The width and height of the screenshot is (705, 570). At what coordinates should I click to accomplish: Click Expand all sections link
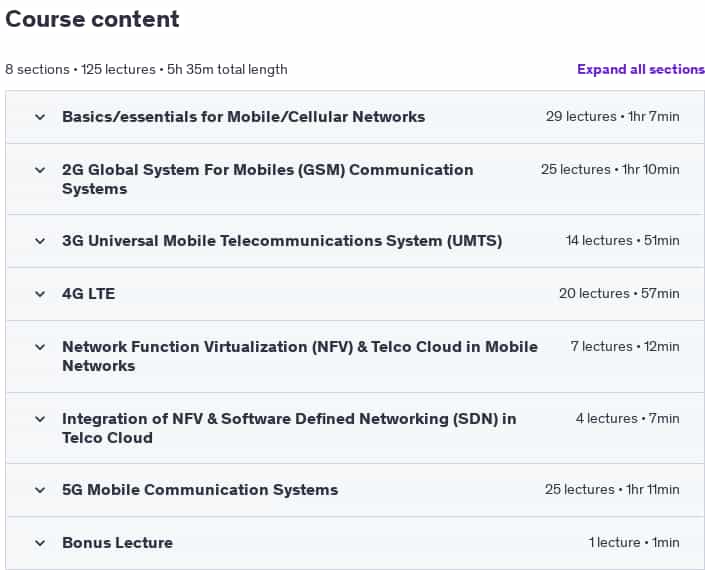coord(641,69)
